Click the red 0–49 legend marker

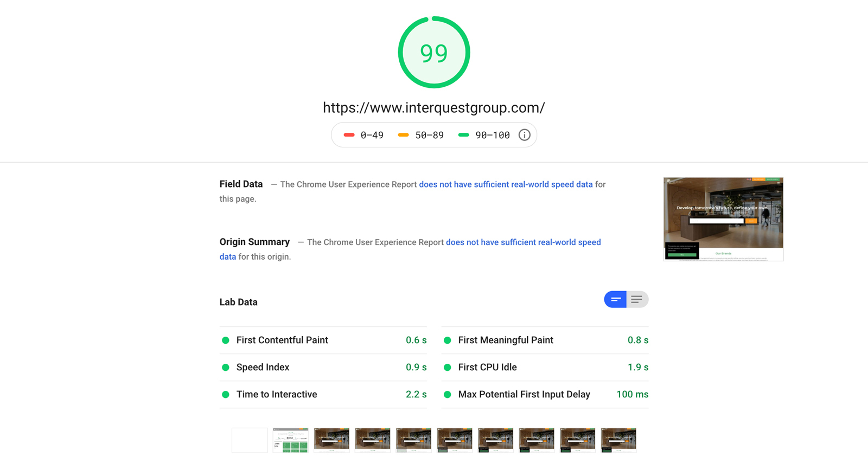pos(349,135)
